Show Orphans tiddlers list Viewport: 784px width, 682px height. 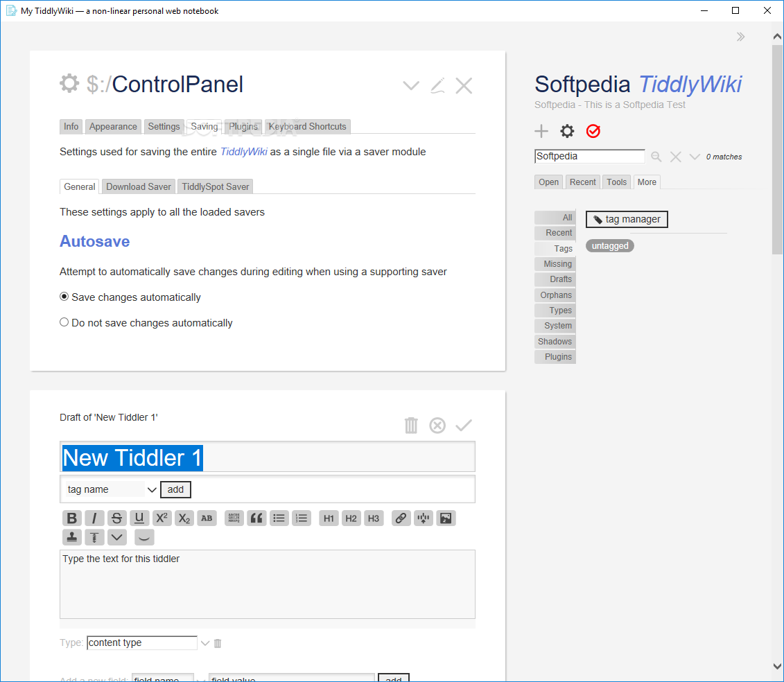pyautogui.click(x=555, y=295)
